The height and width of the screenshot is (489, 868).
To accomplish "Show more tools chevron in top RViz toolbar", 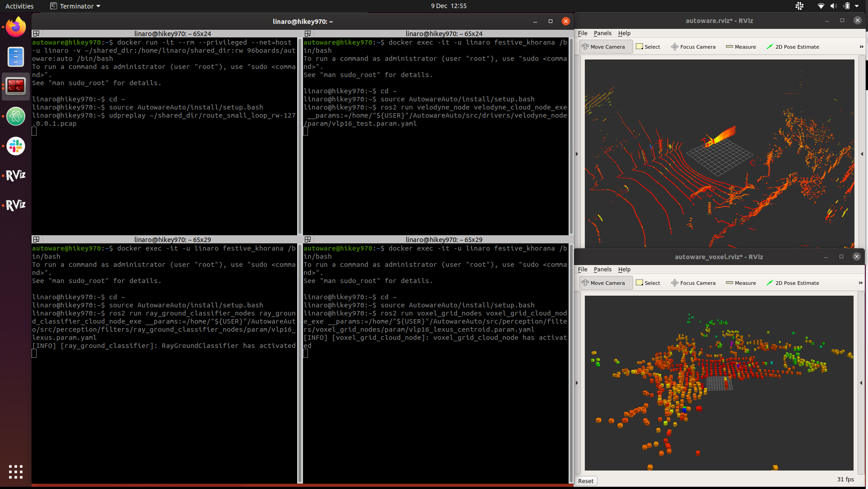I will [x=861, y=47].
